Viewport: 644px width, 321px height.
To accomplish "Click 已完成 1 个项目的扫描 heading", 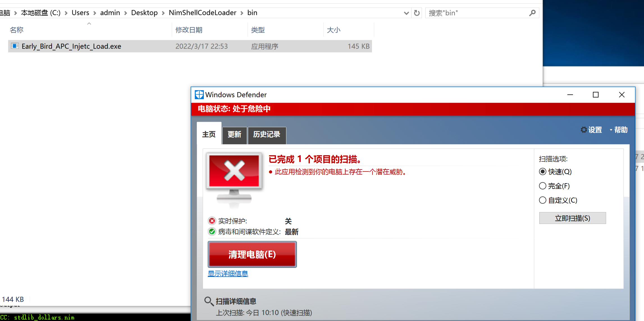I will pos(315,159).
